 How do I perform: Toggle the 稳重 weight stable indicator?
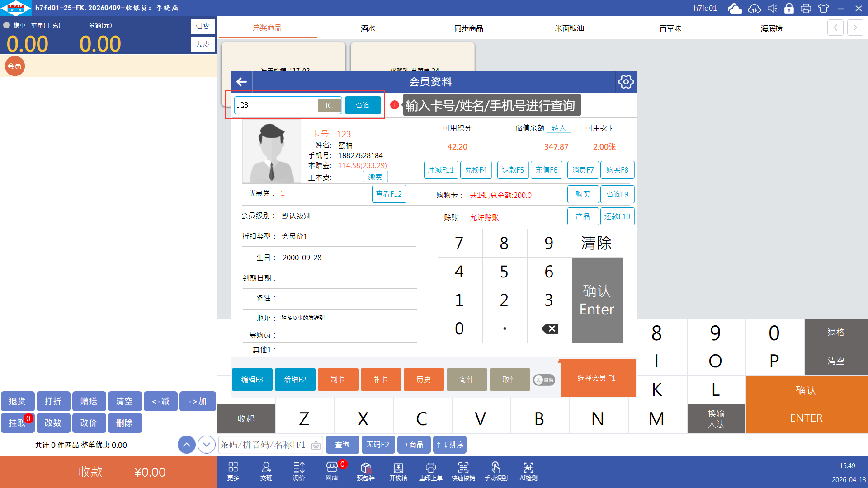tap(7, 25)
